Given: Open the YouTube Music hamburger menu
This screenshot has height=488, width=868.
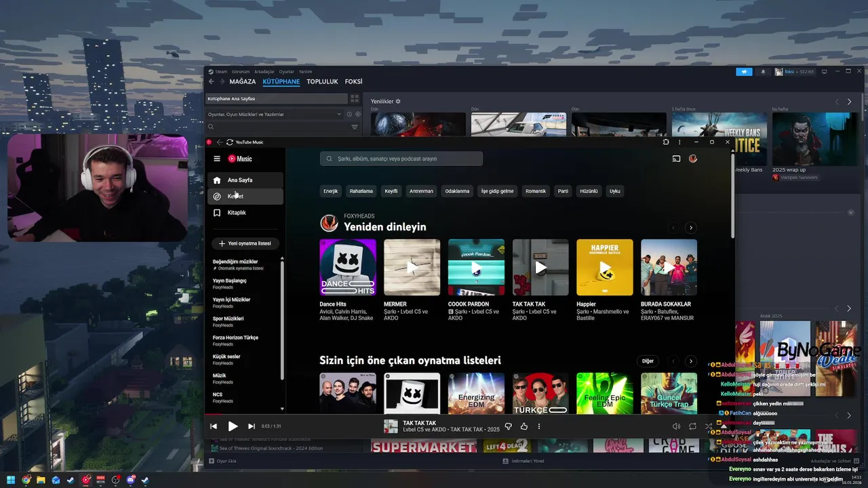Looking at the screenshot, I should pos(217,159).
